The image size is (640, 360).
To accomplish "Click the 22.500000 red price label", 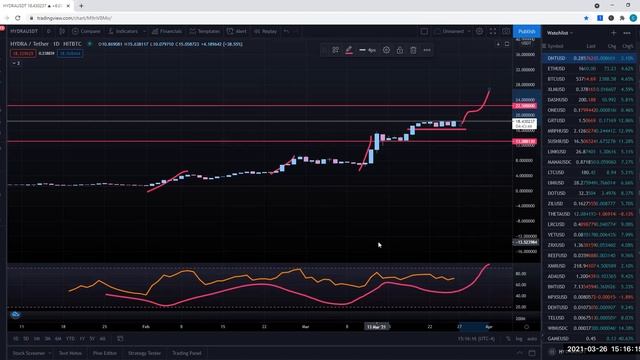I will (525, 106).
